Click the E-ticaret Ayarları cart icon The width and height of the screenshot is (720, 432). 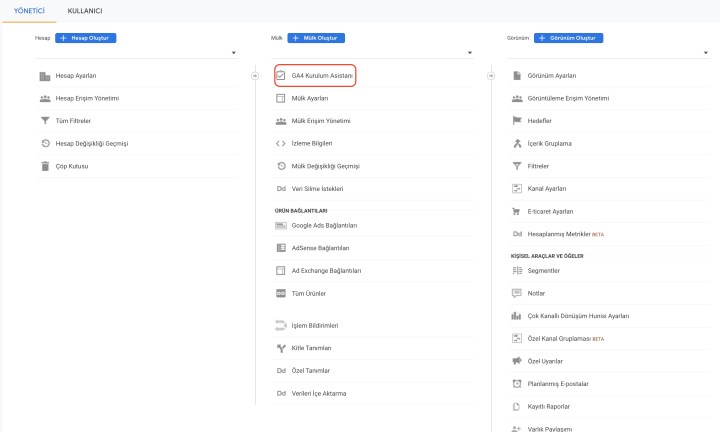pyautogui.click(x=516, y=212)
